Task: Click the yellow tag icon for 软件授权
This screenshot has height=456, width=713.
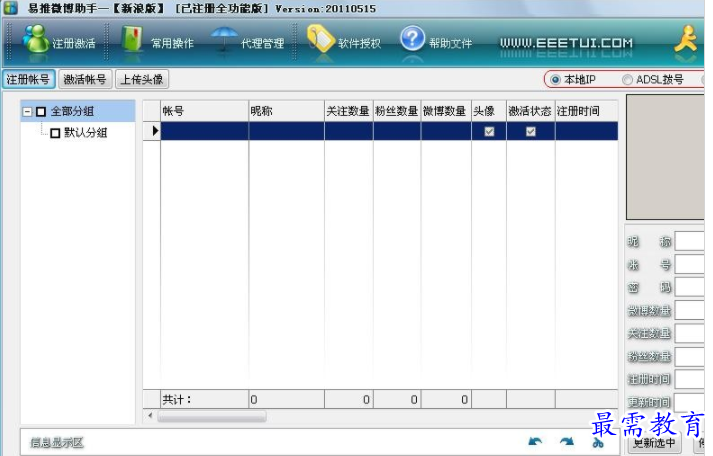Action: 320,38
